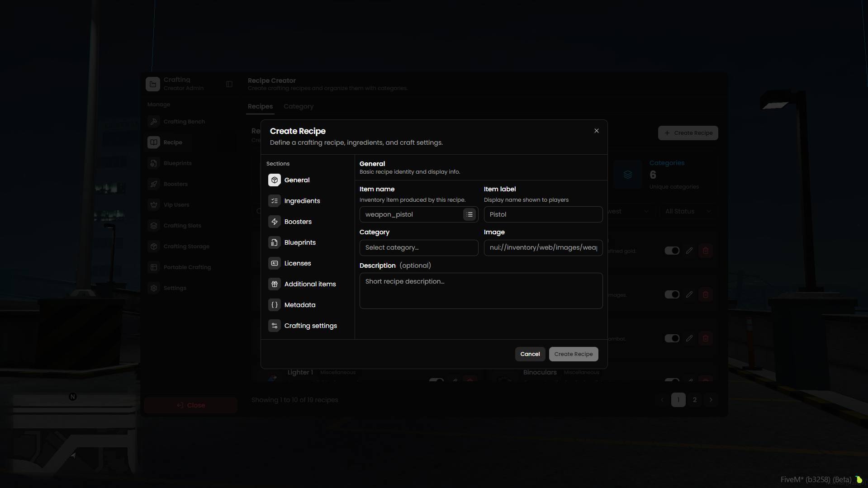The width and height of the screenshot is (868, 488).
Task: Click the red Close button in the sidebar
Action: click(191, 405)
